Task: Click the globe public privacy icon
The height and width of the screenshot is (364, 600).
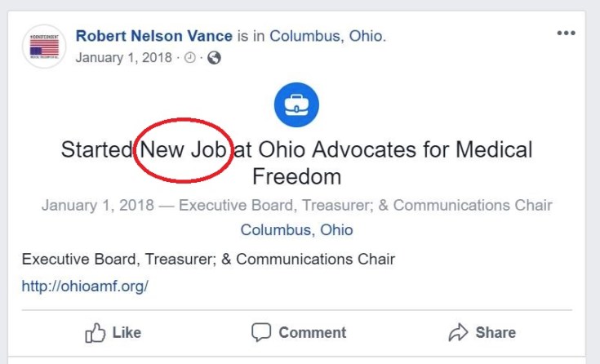Action: (x=214, y=58)
